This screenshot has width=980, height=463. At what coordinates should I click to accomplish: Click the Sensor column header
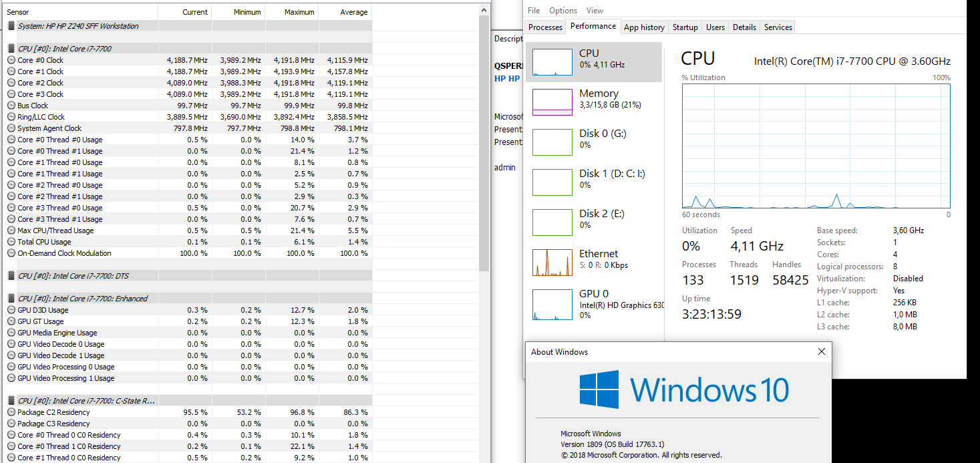click(80, 12)
